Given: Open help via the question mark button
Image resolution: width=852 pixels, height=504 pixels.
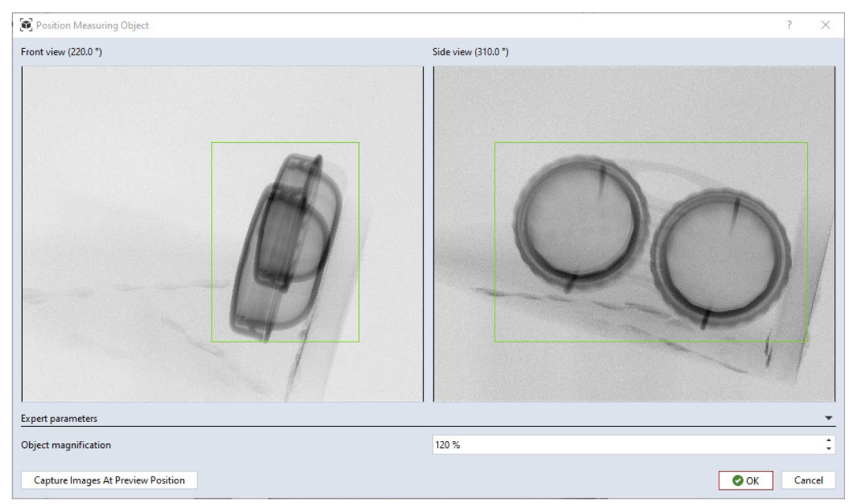Looking at the screenshot, I should (789, 25).
